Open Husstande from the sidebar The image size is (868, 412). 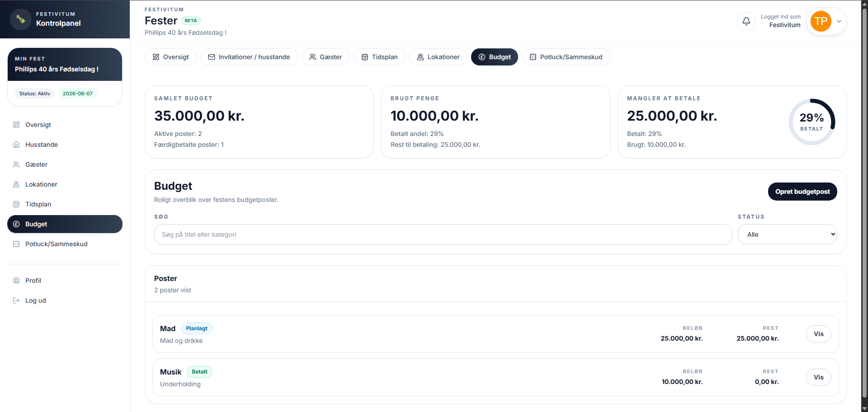tap(42, 145)
